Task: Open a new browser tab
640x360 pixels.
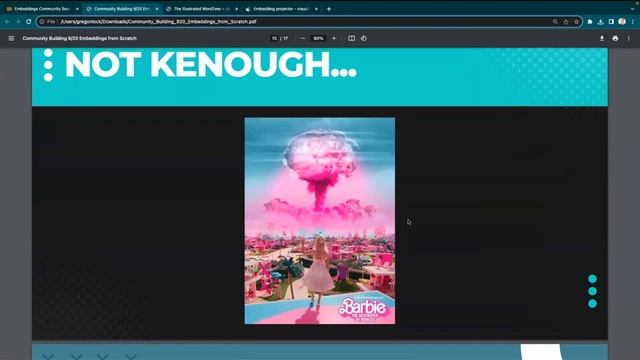Action: (x=329, y=9)
